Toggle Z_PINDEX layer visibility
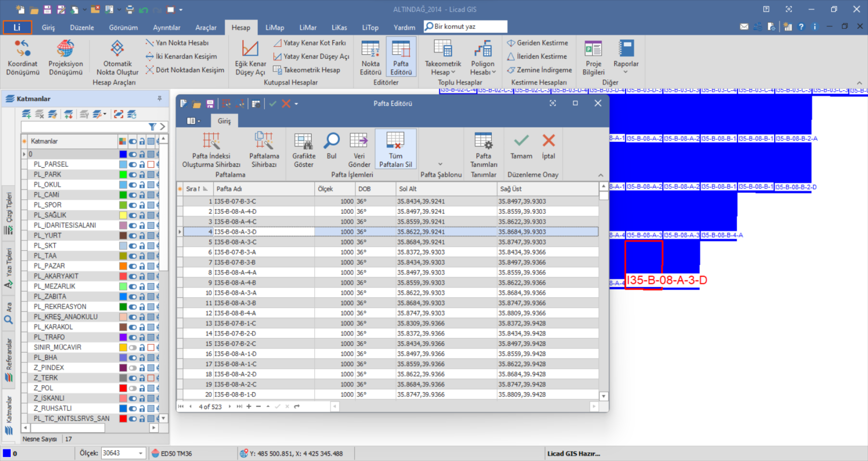 click(x=133, y=368)
